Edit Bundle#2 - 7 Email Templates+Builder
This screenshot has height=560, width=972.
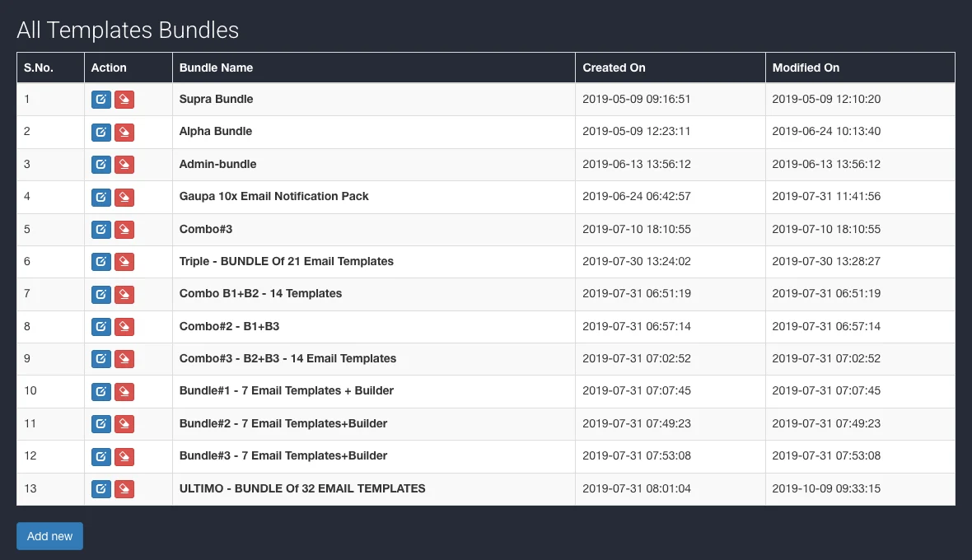101,424
